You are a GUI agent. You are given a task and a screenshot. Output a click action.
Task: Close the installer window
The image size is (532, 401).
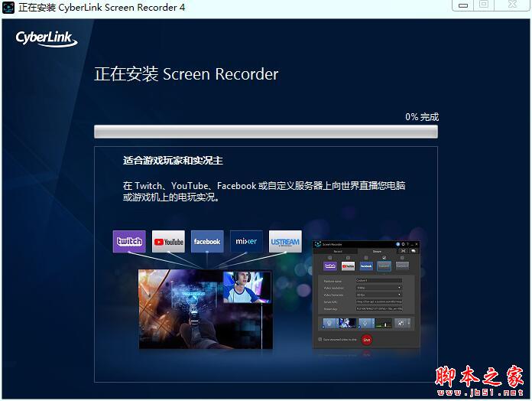(512, 5)
